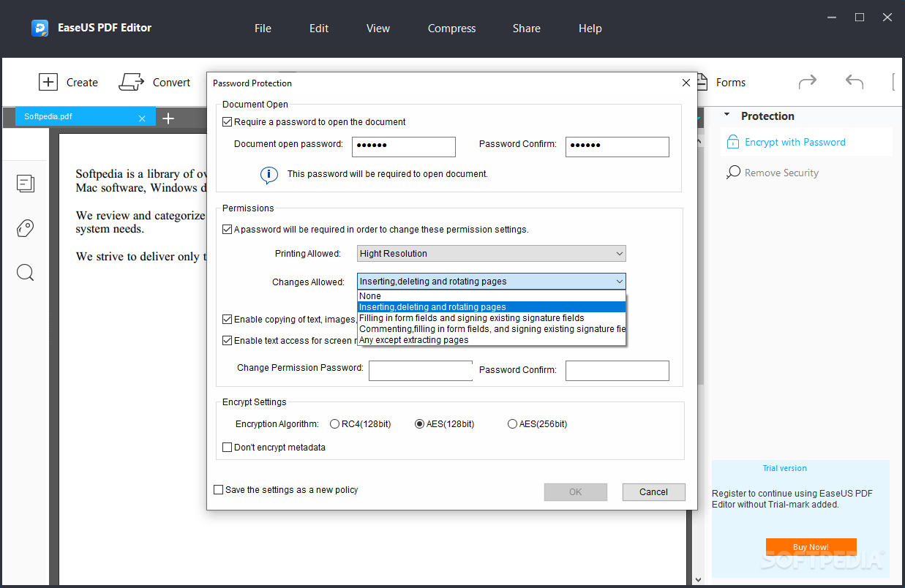This screenshot has height=588, width=905.
Task: Click the Encrypt with Password lock icon
Action: pos(732,143)
